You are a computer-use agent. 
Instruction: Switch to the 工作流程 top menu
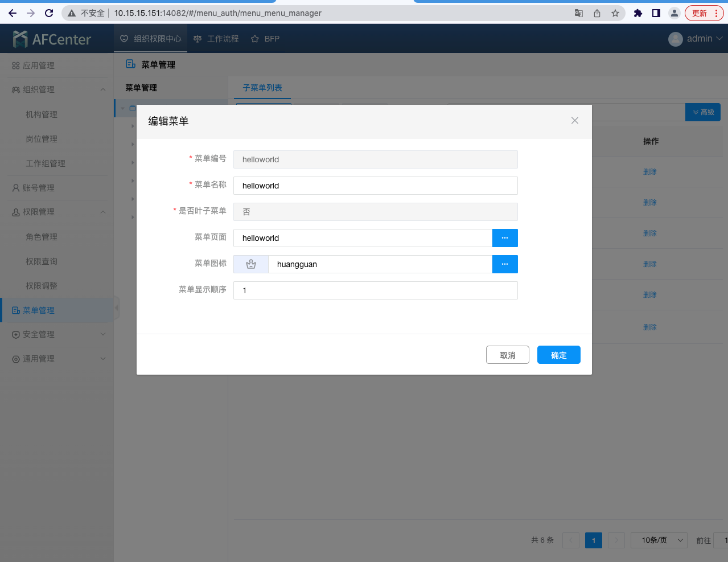tap(216, 39)
